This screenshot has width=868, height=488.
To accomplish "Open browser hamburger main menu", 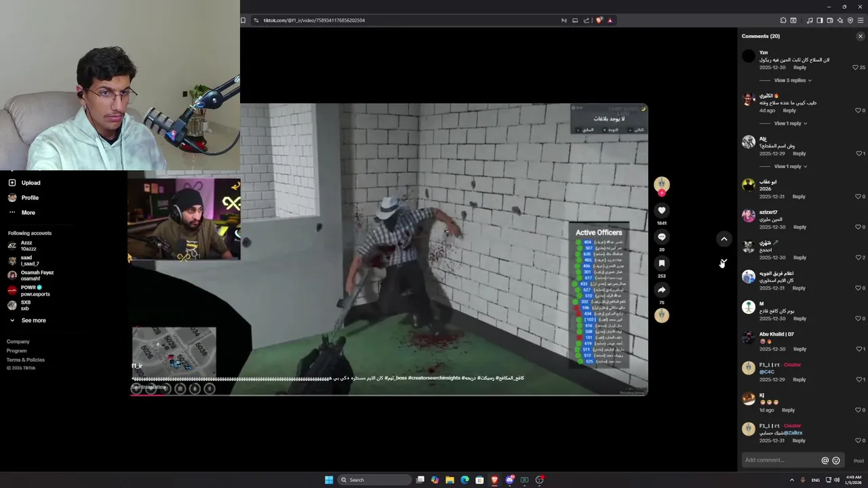I will coord(861,20).
